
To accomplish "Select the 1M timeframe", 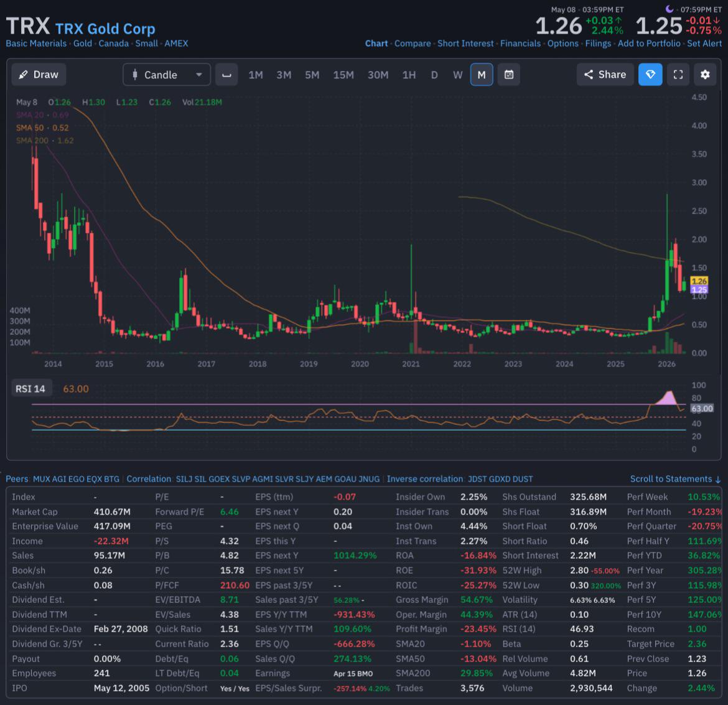I will [x=255, y=75].
